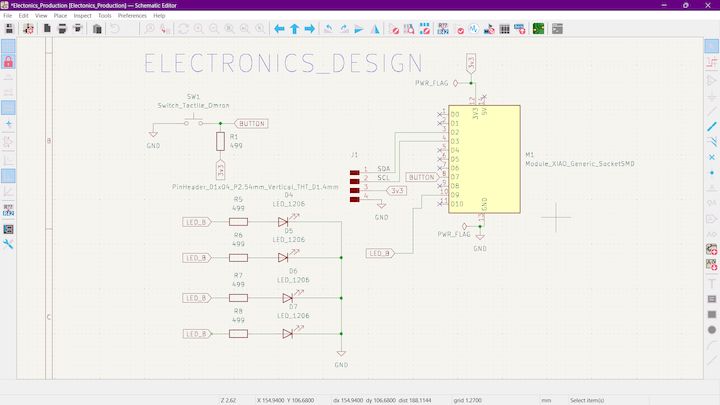Click the Annotate schematic symbols icon

coord(443,29)
